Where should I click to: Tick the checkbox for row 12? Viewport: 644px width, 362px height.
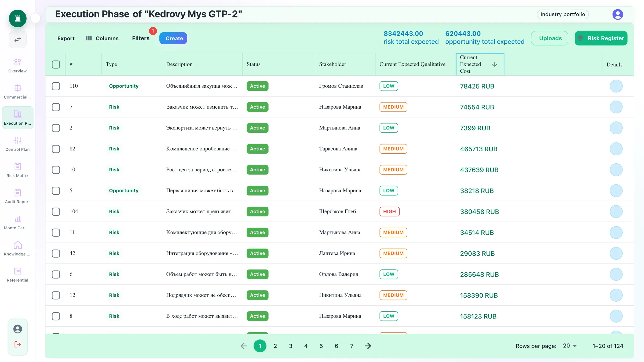pos(56,295)
